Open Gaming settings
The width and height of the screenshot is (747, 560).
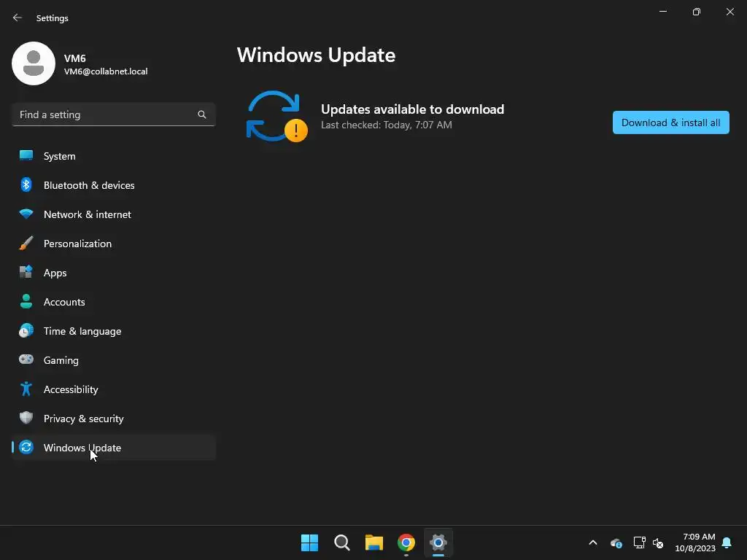coord(113,360)
